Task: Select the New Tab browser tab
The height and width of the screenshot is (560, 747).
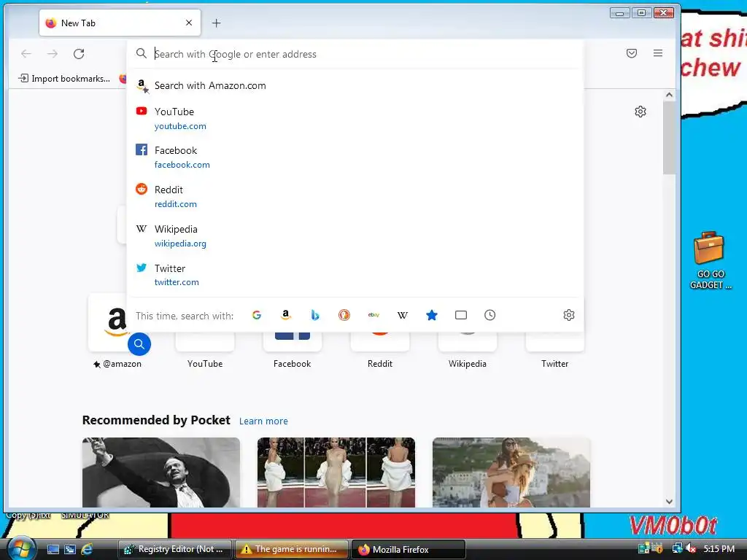Action: tap(120, 23)
